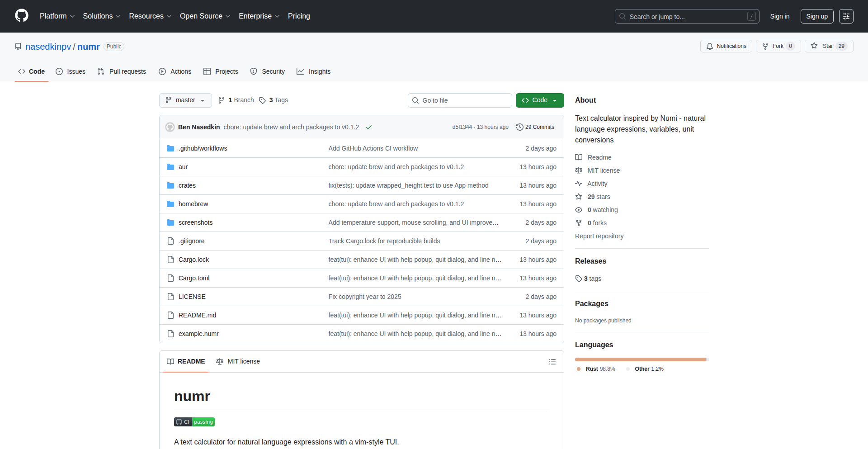Toggle Notifications for this repository
The width and height of the screenshot is (868, 449).
(726, 46)
